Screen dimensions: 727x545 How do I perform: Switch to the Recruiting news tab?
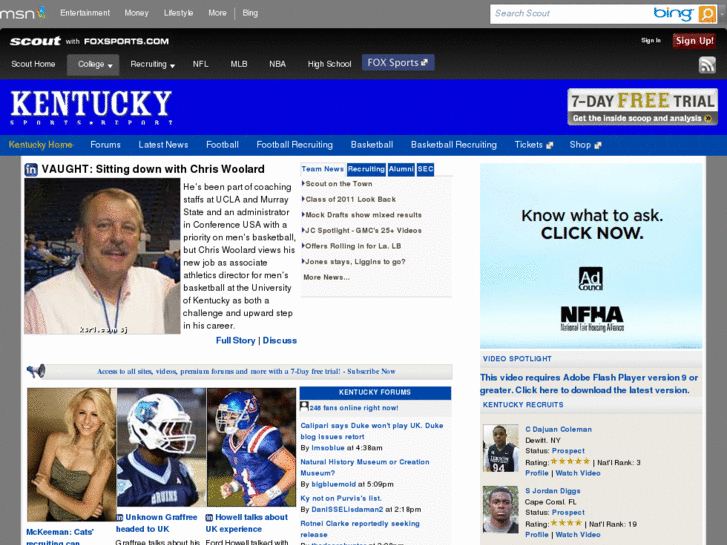[366, 169]
